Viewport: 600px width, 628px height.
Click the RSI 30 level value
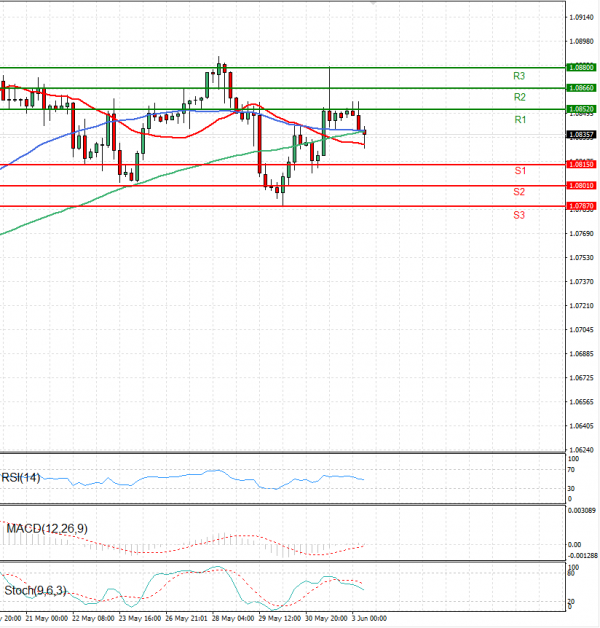[x=571, y=488]
